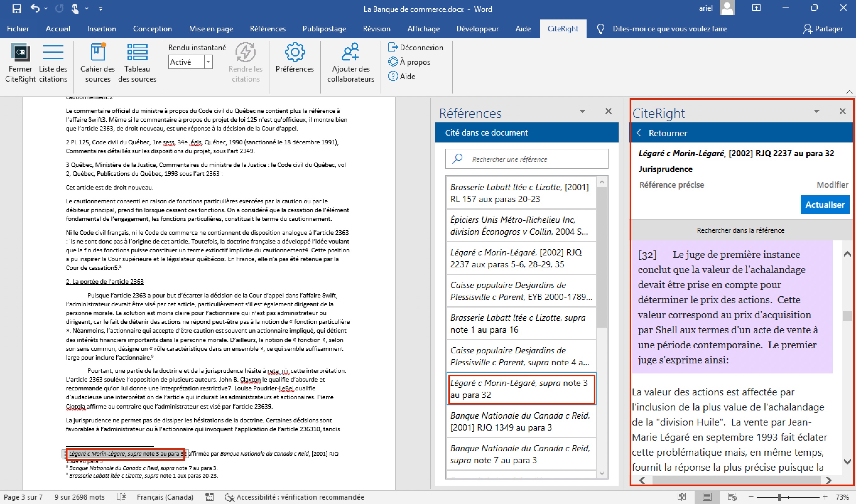
Task: Open ribbon display options icon
Action: (756, 8)
